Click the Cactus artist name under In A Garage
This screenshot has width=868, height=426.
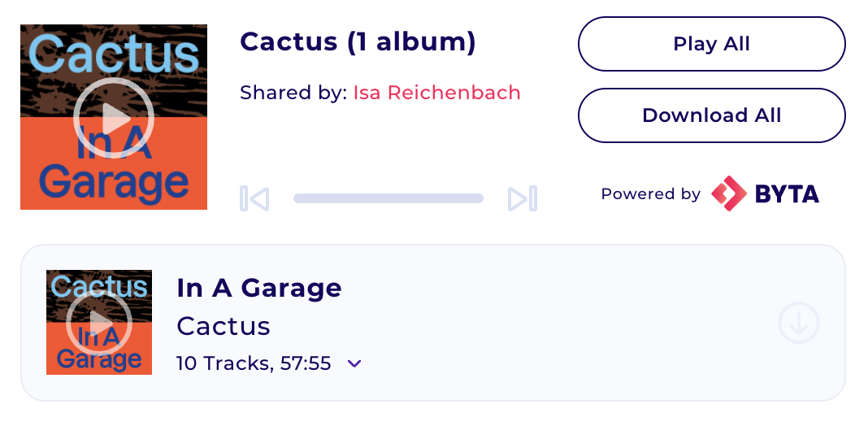223,326
